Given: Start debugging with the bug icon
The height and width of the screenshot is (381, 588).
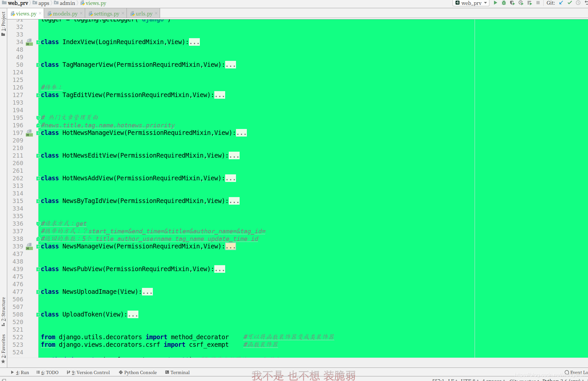Looking at the screenshot, I should 504,3.
